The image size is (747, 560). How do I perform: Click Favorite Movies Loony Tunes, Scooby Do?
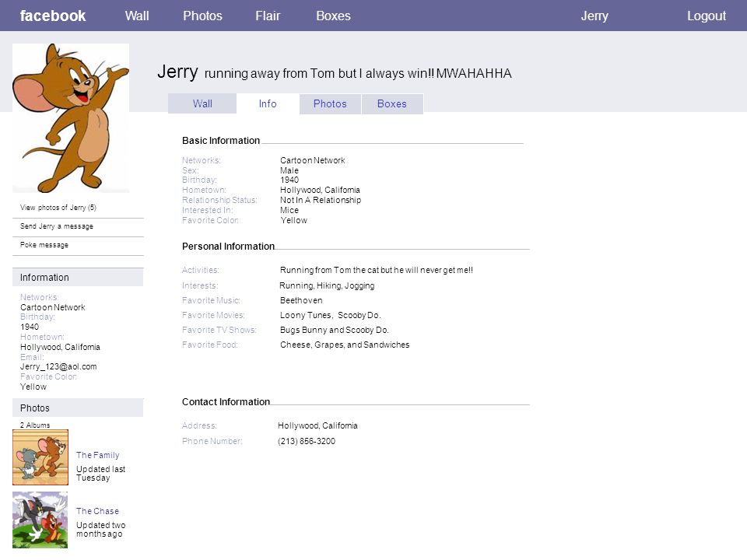330,315
